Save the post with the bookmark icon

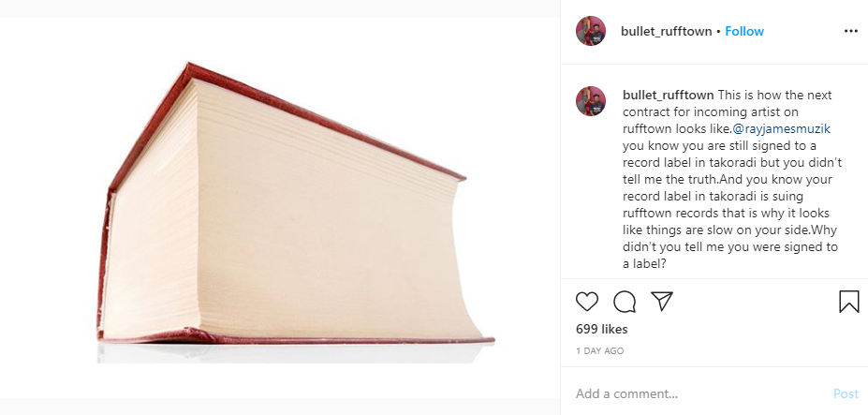point(848,302)
